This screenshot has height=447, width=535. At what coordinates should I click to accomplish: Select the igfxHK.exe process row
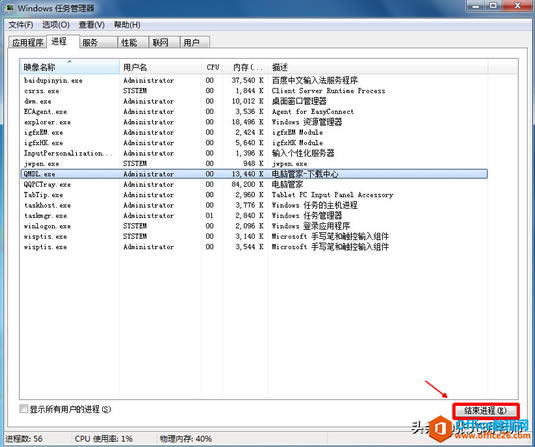(254, 143)
